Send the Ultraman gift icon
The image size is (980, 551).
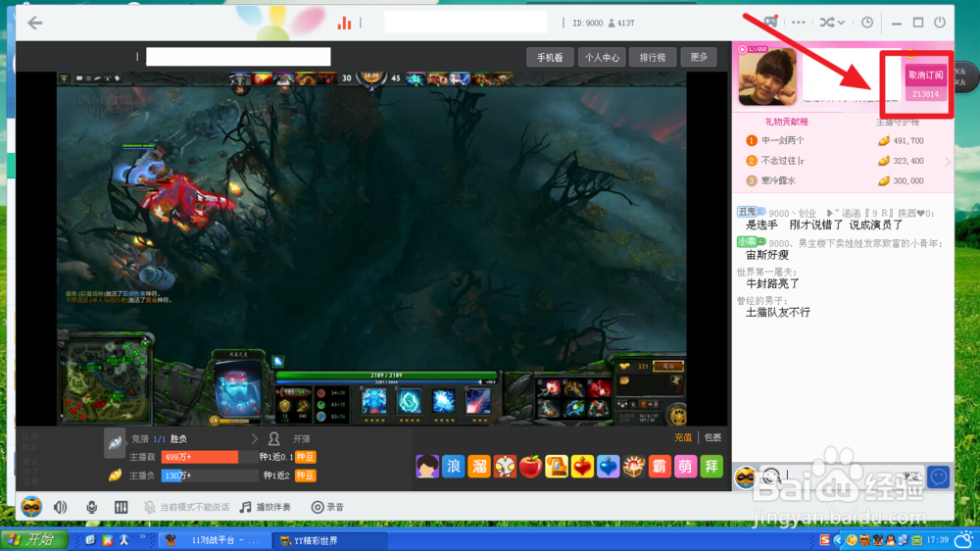pyautogui.click(x=505, y=467)
